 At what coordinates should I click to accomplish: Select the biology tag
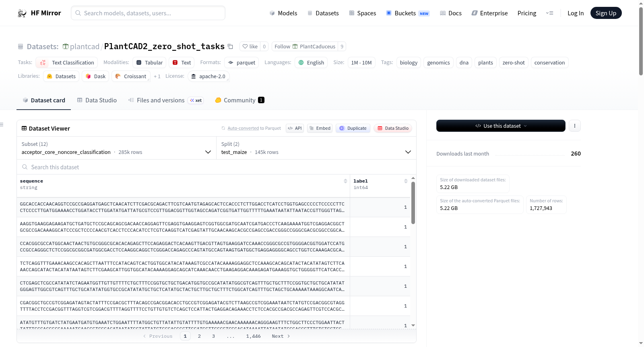409,62
